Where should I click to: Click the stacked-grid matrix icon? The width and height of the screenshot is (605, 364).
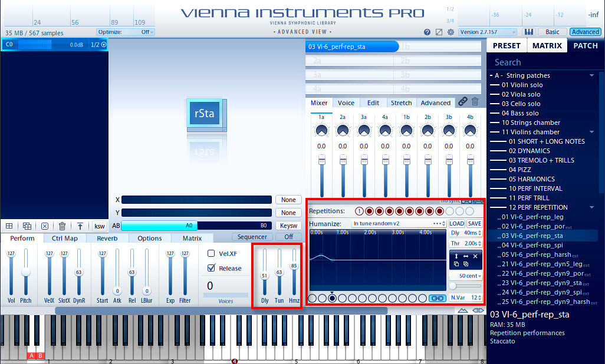pos(27,226)
